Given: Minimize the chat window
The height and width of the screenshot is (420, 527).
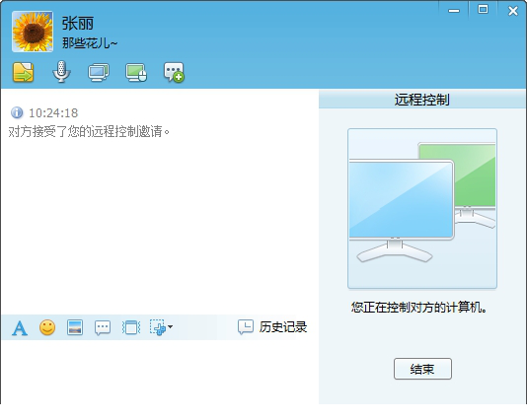Looking at the screenshot, I should pos(454,11).
